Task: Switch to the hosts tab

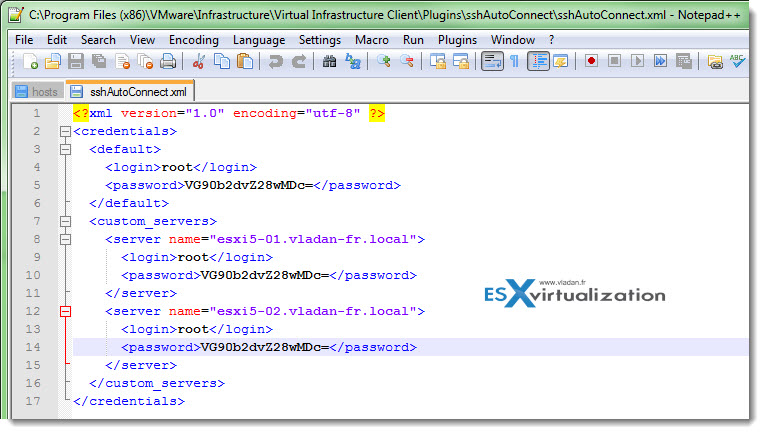Action: (x=37, y=92)
